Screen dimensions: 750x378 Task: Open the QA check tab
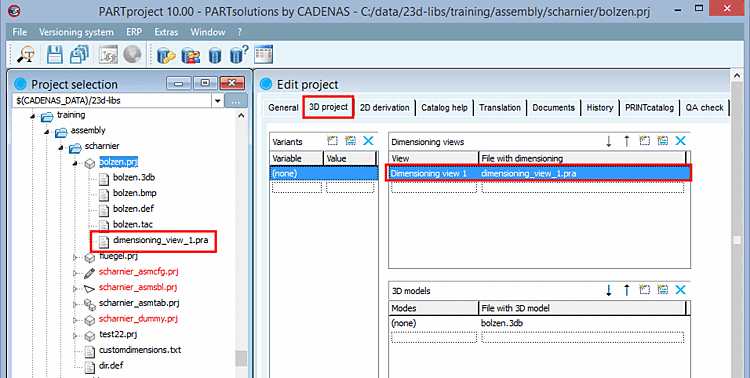pyautogui.click(x=704, y=108)
